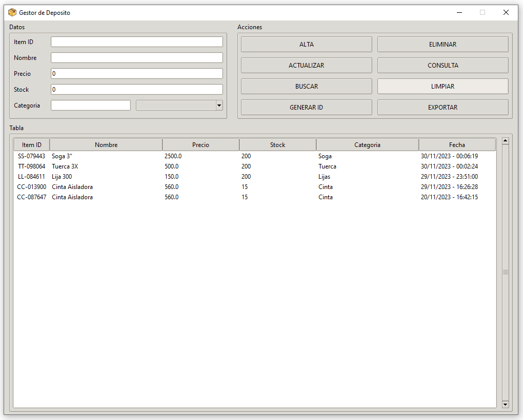523x420 pixels.
Task: Focus the Item ID input field
Action: pos(136,42)
